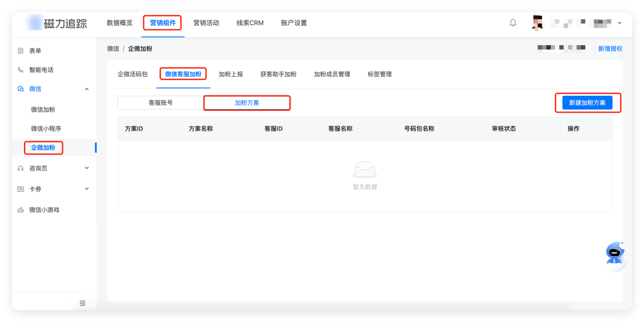The width and height of the screenshot is (644, 322).
Task: Expand the 咨询页 sidebar section
Action: click(87, 168)
